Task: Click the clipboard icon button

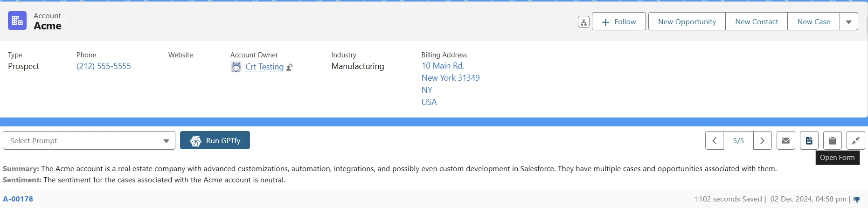Action: (x=833, y=140)
